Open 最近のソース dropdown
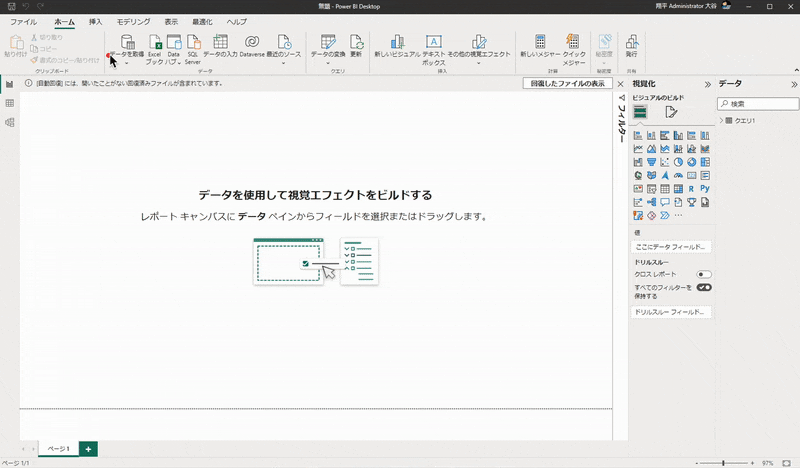 point(284,64)
